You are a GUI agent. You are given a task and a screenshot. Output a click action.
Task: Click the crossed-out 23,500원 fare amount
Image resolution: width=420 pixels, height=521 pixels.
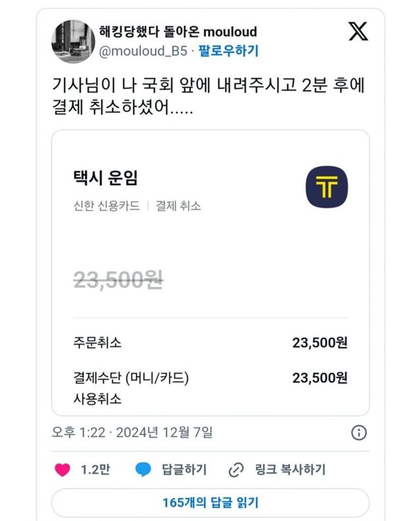click(x=118, y=280)
